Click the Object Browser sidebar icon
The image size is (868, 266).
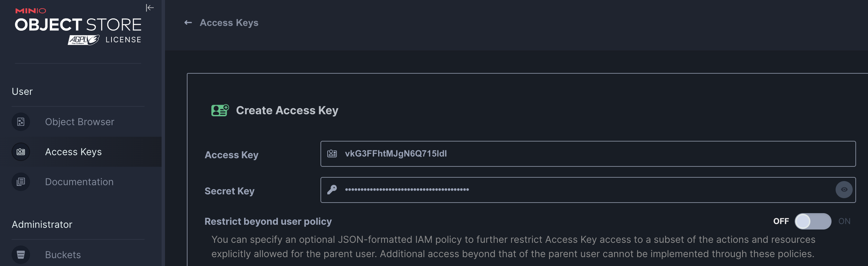21,122
